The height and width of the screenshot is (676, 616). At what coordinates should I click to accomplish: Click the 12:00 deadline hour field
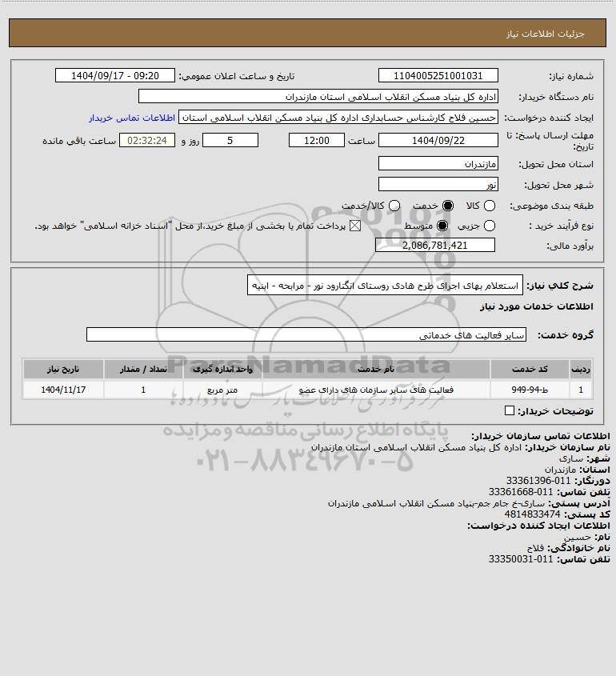pos(317,140)
